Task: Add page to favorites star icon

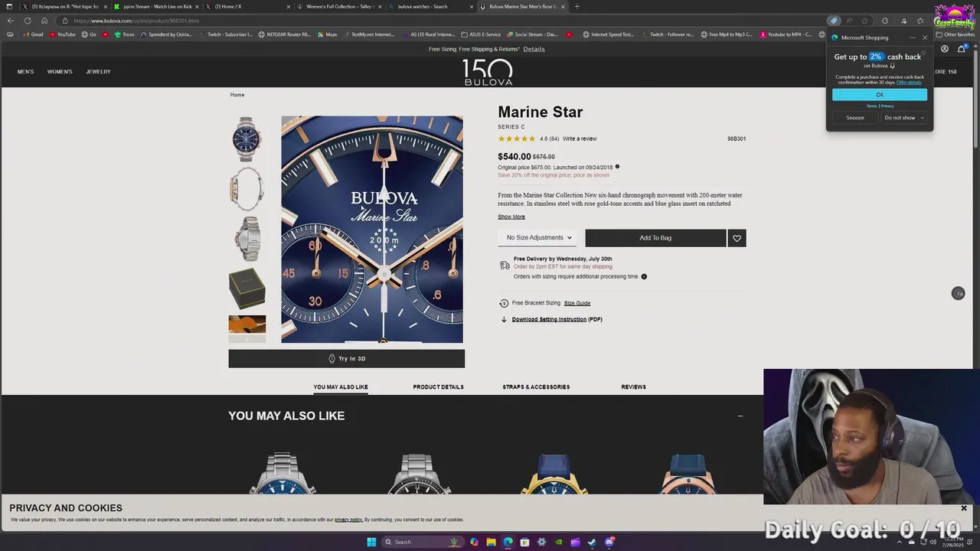Action: tap(864, 21)
